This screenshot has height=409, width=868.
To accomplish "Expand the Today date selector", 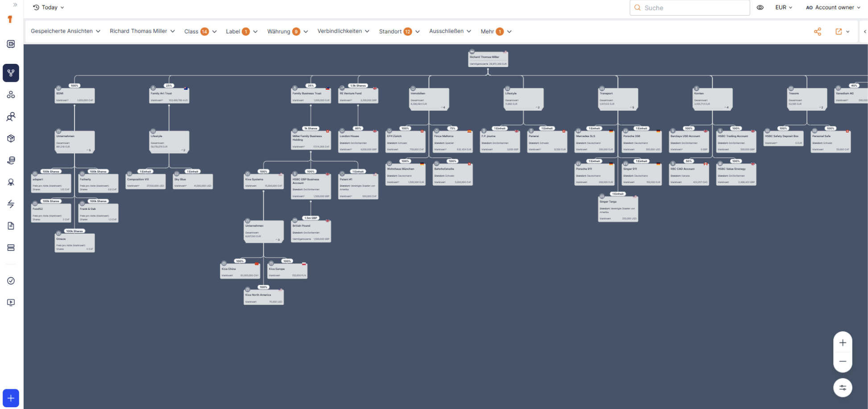I will click(x=49, y=8).
